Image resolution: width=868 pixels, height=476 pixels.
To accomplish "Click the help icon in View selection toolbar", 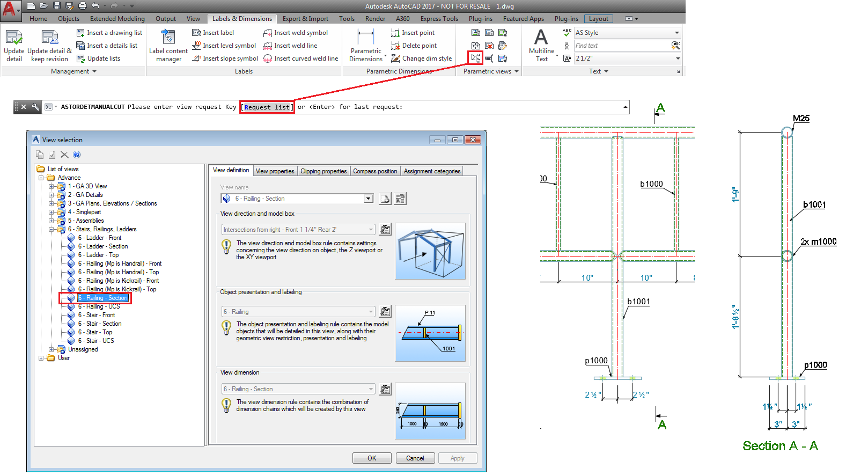I will pos(77,155).
